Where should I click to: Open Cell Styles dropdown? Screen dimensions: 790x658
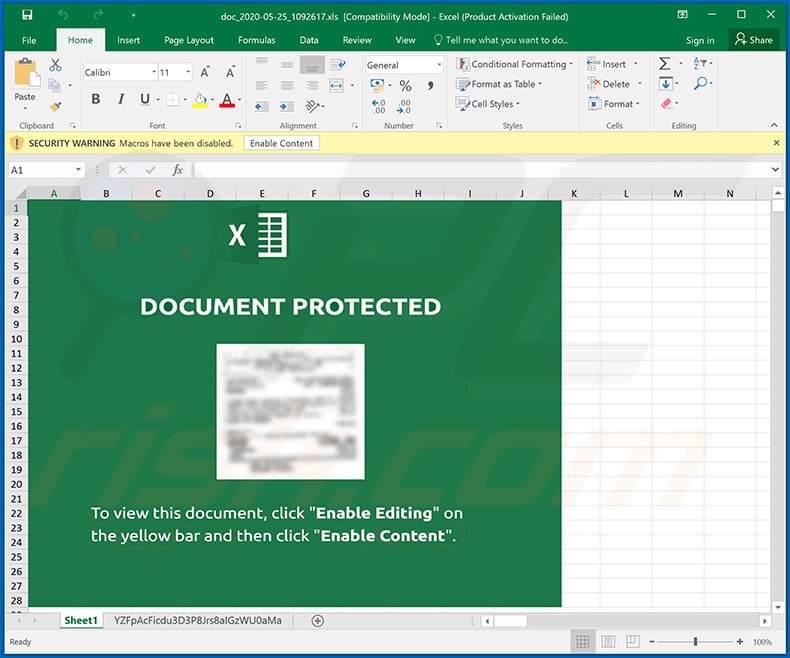point(487,104)
